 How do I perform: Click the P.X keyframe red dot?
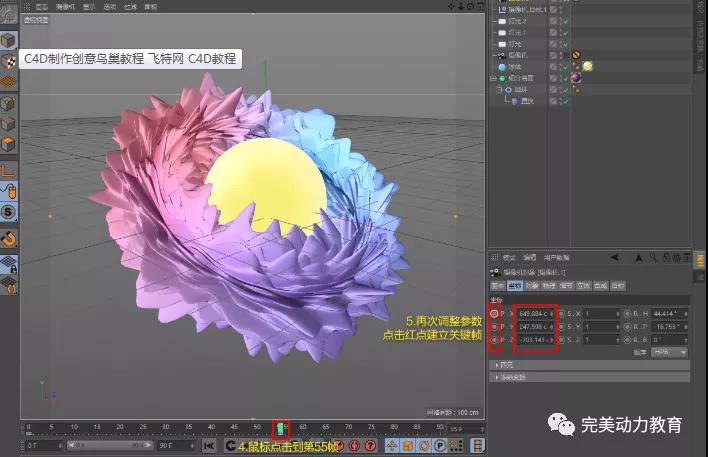pyautogui.click(x=494, y=314)
